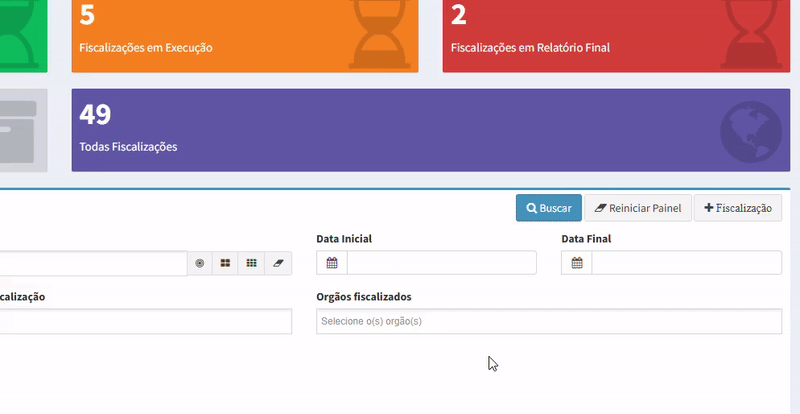
Task: Click the globe icon on Todas Fiscalizações card
Action: tap(751, 132)
